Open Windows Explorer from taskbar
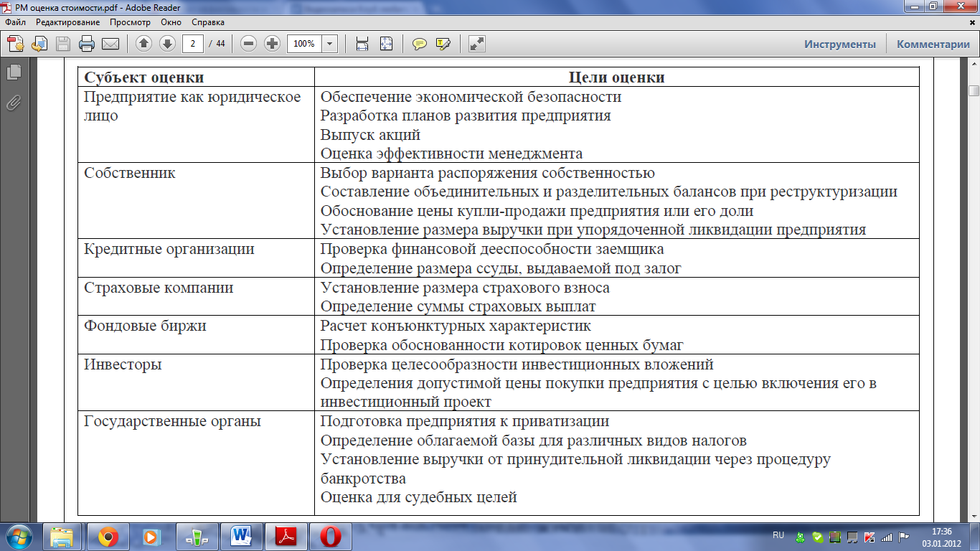Screen dimensions: 980x551 pyautogui.click(x=62, y=537)
